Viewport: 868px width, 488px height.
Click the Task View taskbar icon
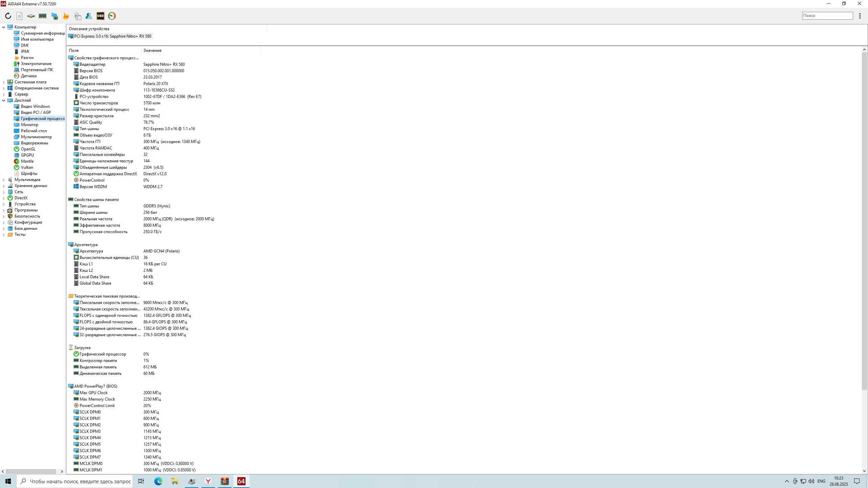(x=141, y=481)
